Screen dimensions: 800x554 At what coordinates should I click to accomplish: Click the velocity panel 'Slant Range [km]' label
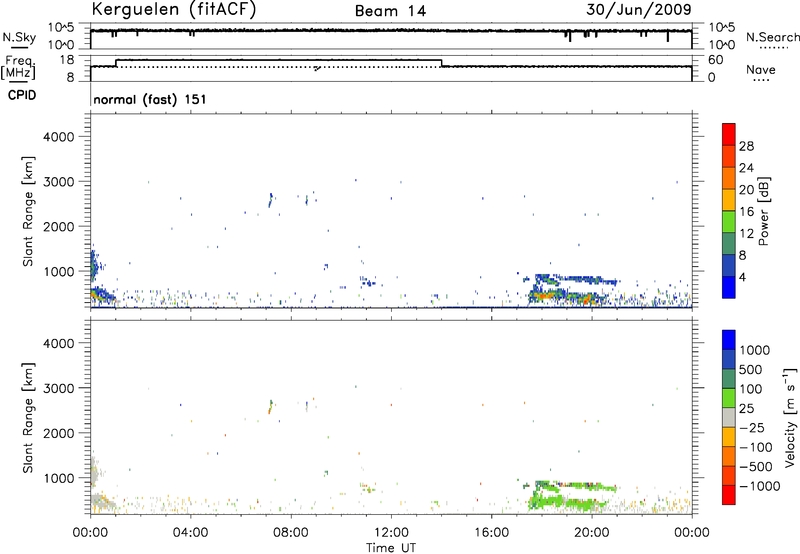point(29,417)
